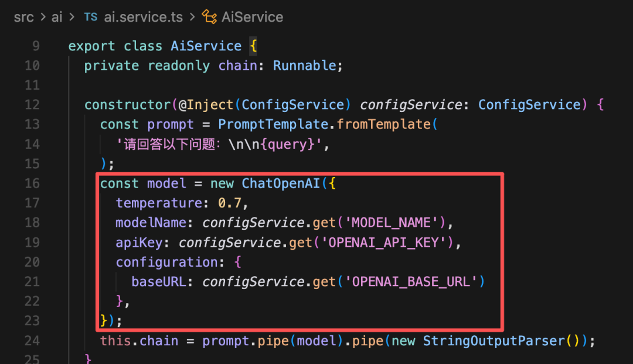Click PromptTemplate identifier on line 13
Image resolution: width=633 pixels, height=364 pixels.
[x=273, y=124]
